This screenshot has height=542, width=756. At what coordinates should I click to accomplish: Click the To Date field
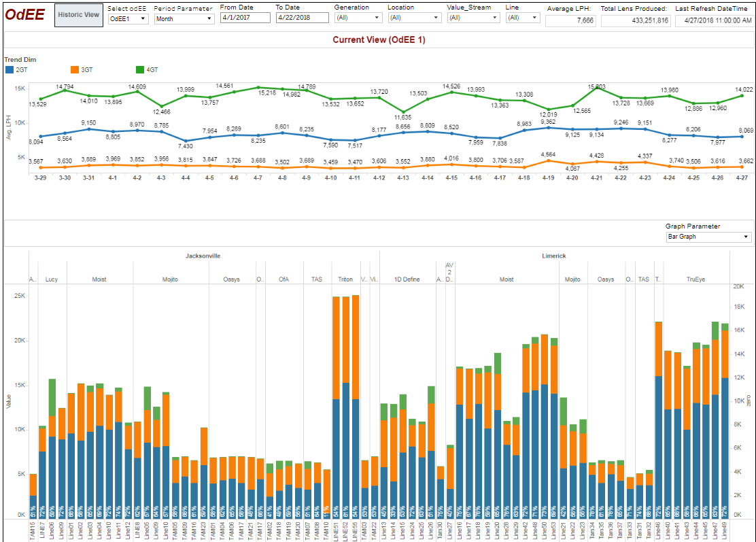click(303, 18)
